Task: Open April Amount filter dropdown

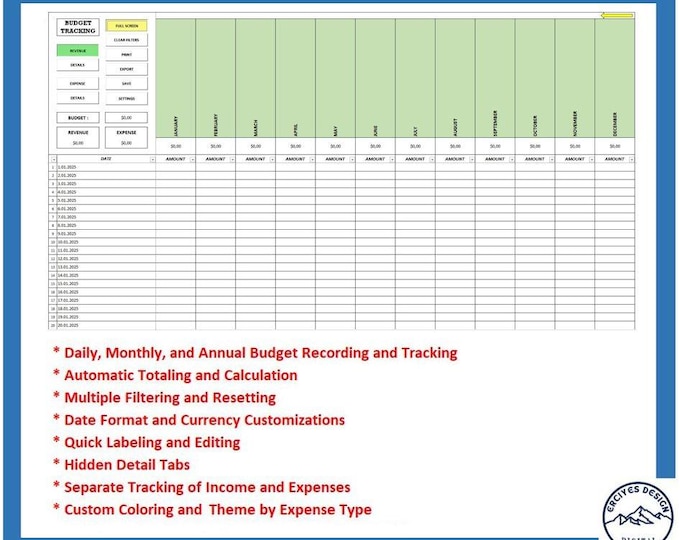Action: pyautogui.click(x=312, y=160)
